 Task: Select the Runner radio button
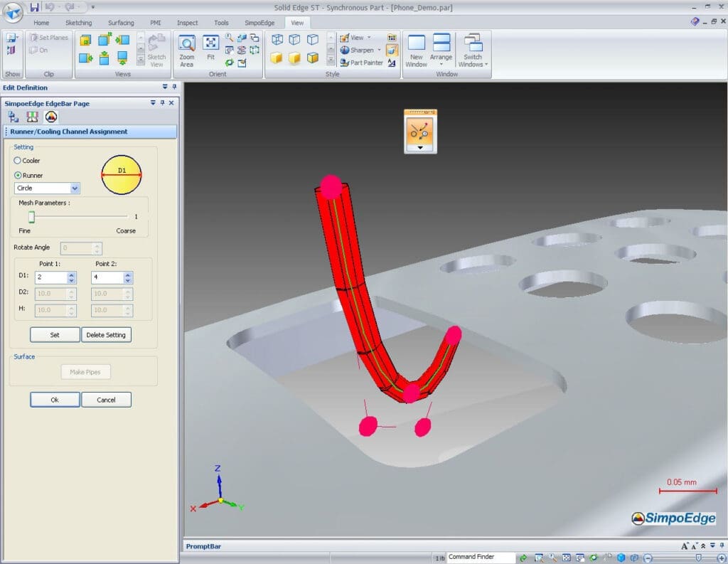click(x=18, y=175)
